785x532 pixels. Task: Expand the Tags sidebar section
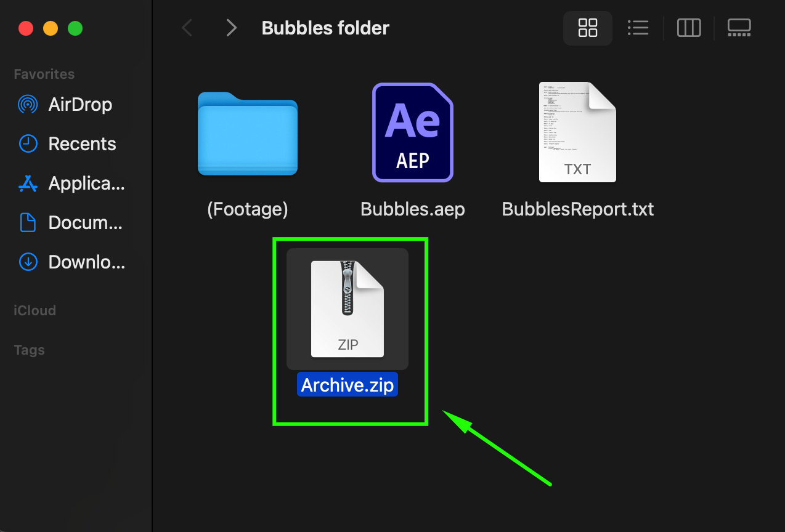[30, 350]
